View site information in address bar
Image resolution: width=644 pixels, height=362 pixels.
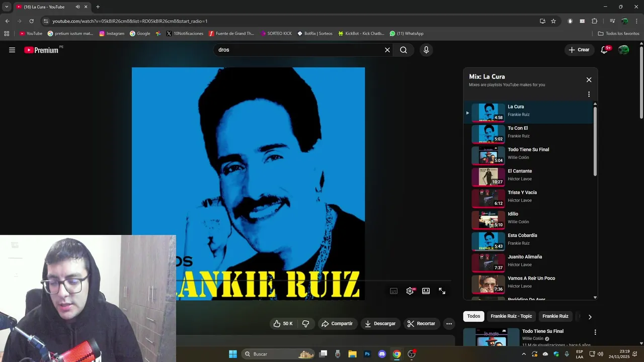(46, 21)
